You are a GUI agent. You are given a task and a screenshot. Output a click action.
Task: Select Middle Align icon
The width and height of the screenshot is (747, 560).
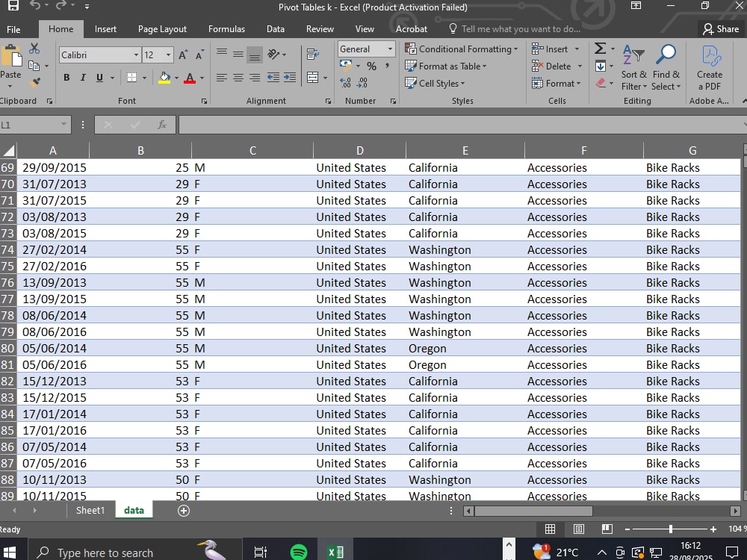[x=238, y=54]
